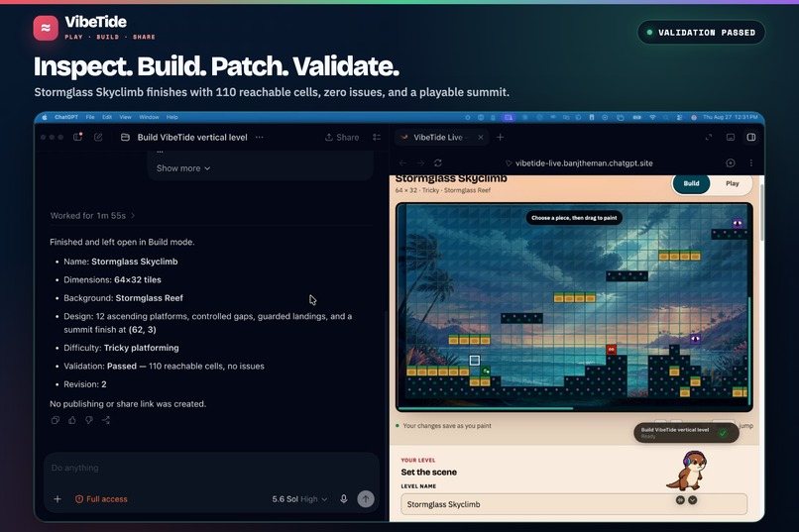Screen dimensions: 799x532
Task: Click the green player start marker
Action: (x=486, y=371)
